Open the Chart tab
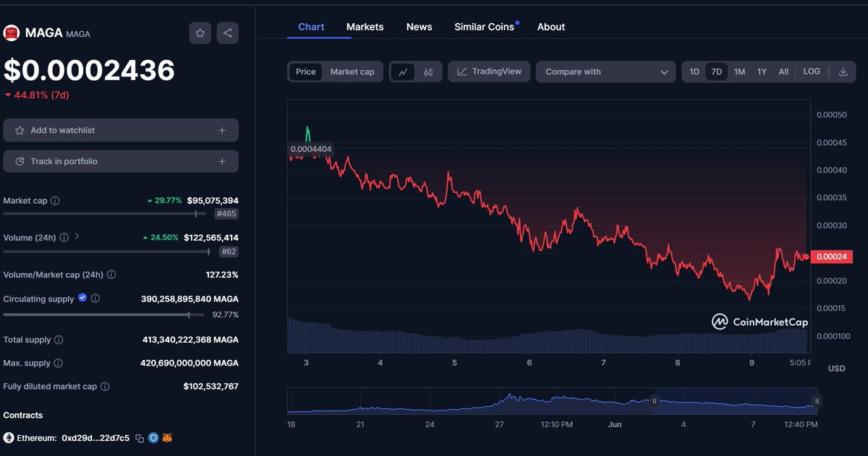This screenshot has height=456, width=868. coord(311,27)
